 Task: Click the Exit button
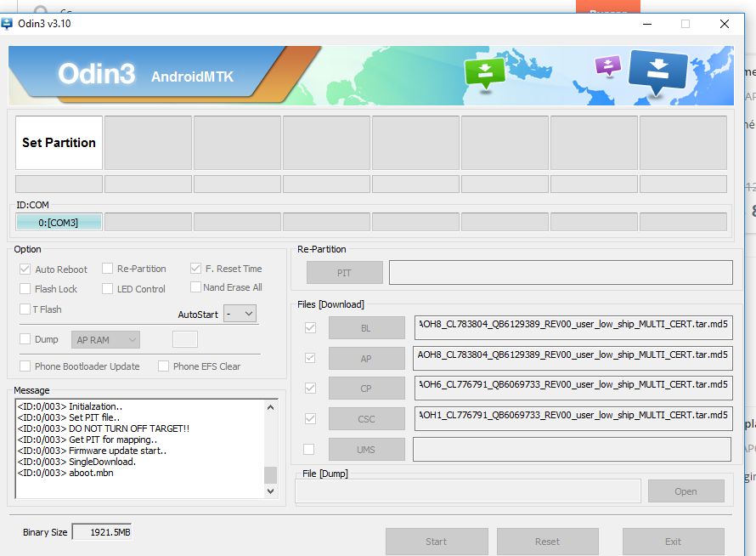(x=673, y=542)
